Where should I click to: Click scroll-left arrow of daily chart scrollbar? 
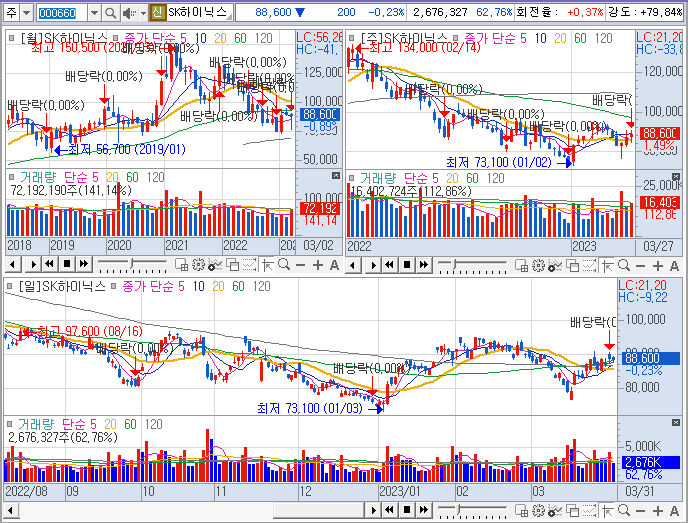tap(12, 510)
